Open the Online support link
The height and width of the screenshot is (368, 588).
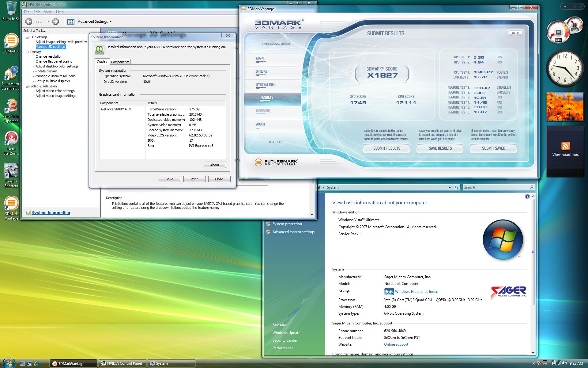[x=396, y=344]
